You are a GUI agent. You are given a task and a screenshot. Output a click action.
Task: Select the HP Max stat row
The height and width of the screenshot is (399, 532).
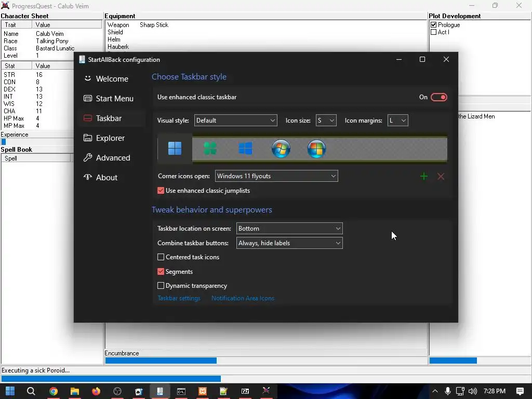point(37,118)
